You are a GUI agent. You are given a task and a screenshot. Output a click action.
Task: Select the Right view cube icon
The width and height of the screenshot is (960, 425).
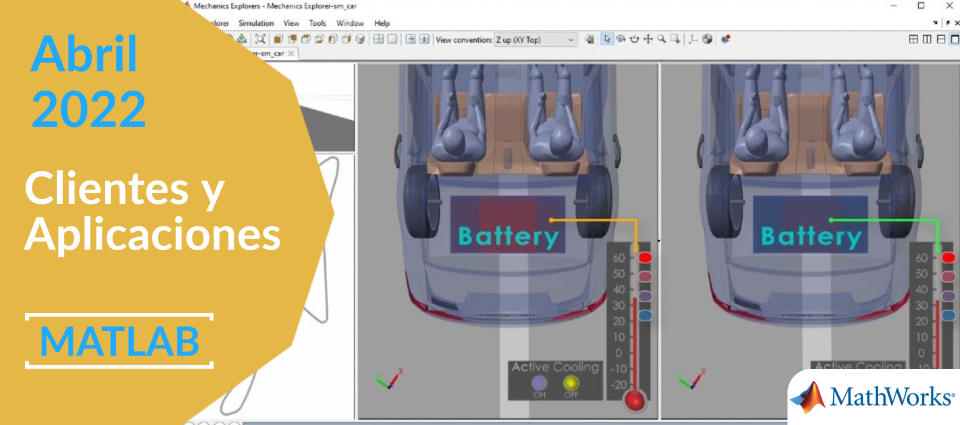point(347,39)
